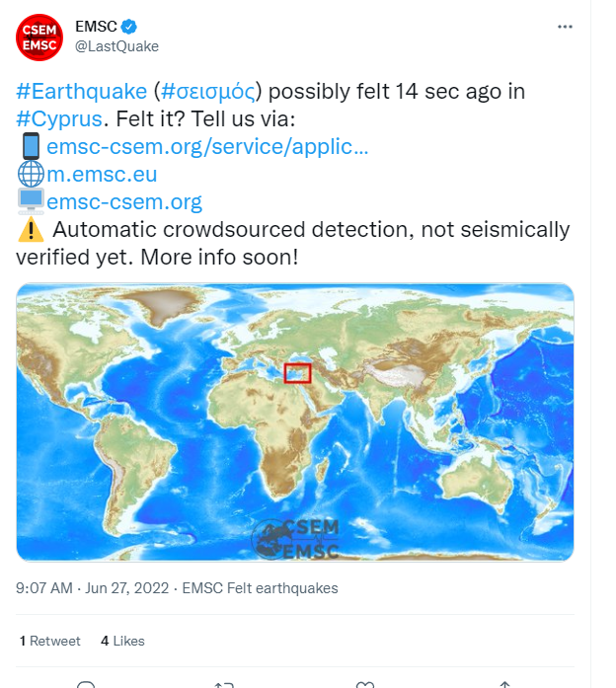Click the CSEM EMSC profile avatar

pyautogui.click(x=39, y=38)
